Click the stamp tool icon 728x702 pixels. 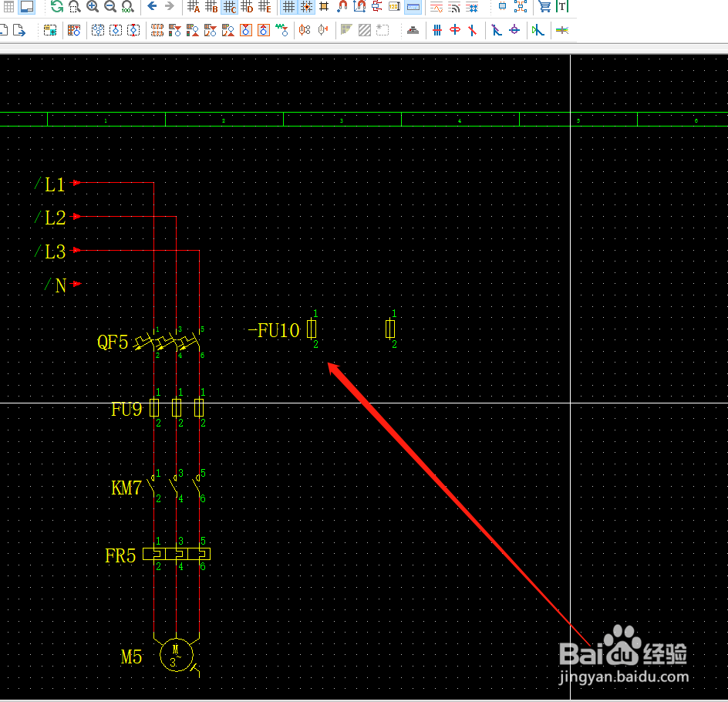413,31
